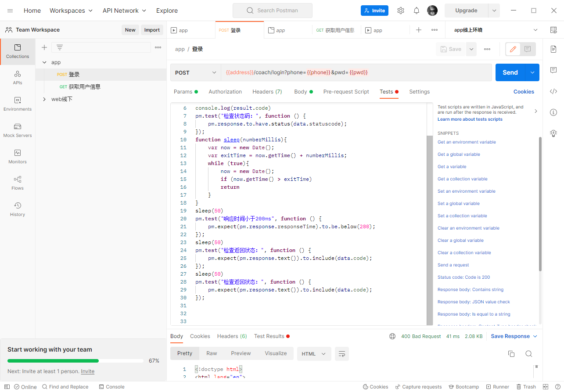The width and height of the screenshot is (564, 392).
Task: Open Flows sidebar panel
Action: (18, 183)
